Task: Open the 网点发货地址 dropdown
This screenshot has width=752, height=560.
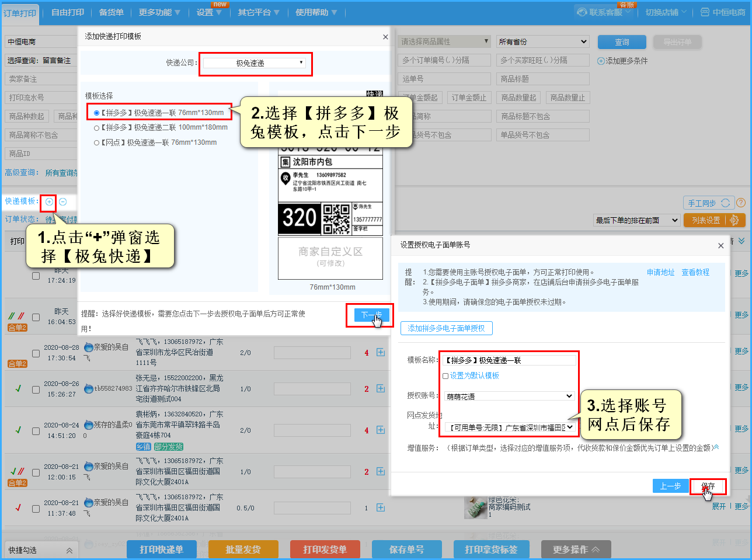Action: 510,427
